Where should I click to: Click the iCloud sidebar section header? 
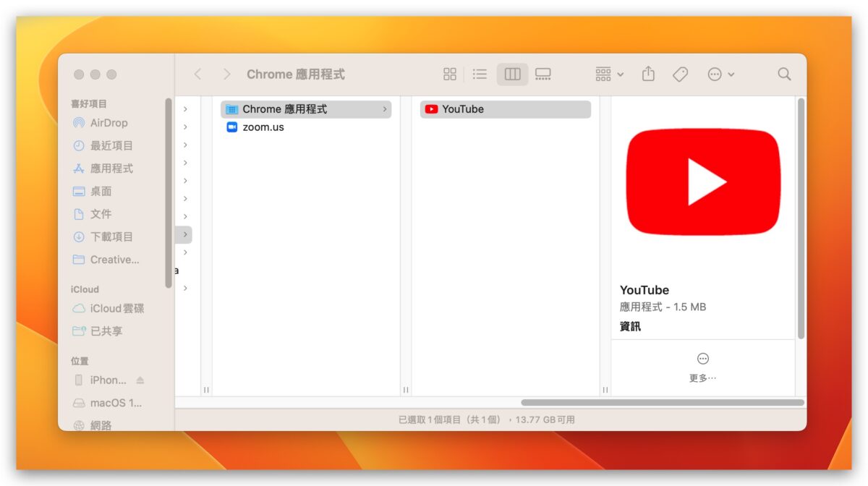coord(85,289)
